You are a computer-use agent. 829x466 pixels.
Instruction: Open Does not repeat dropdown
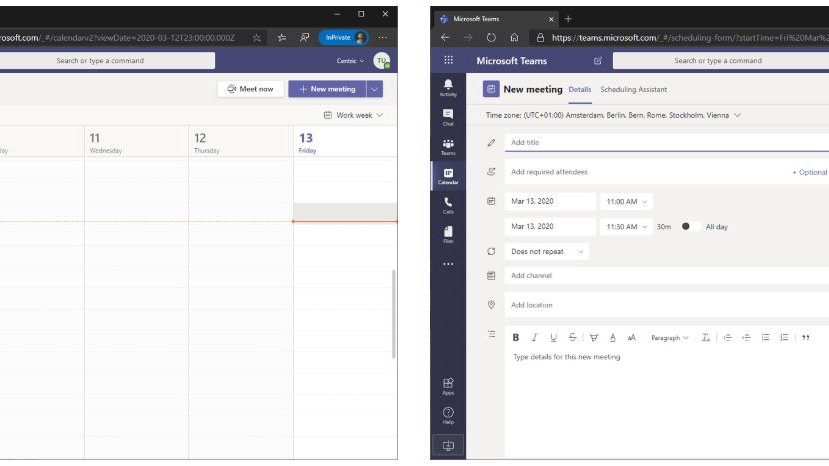point(546,251)
